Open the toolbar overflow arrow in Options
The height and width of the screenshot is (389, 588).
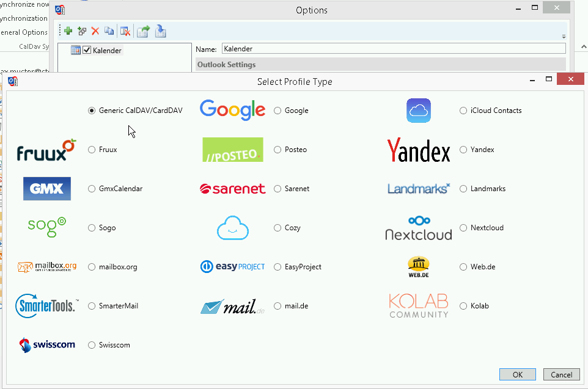[563, 36]
